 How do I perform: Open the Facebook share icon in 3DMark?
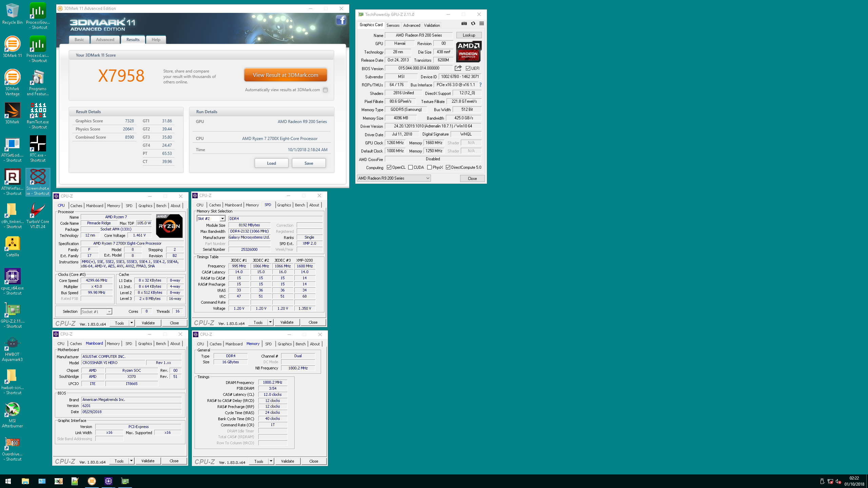point(341,20)
